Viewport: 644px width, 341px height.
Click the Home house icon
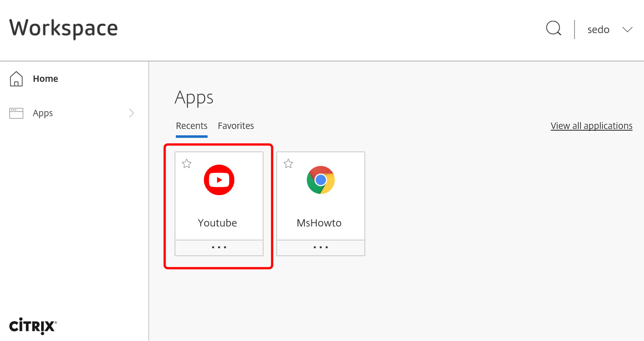pyautogui.click(x=16, y=79)
